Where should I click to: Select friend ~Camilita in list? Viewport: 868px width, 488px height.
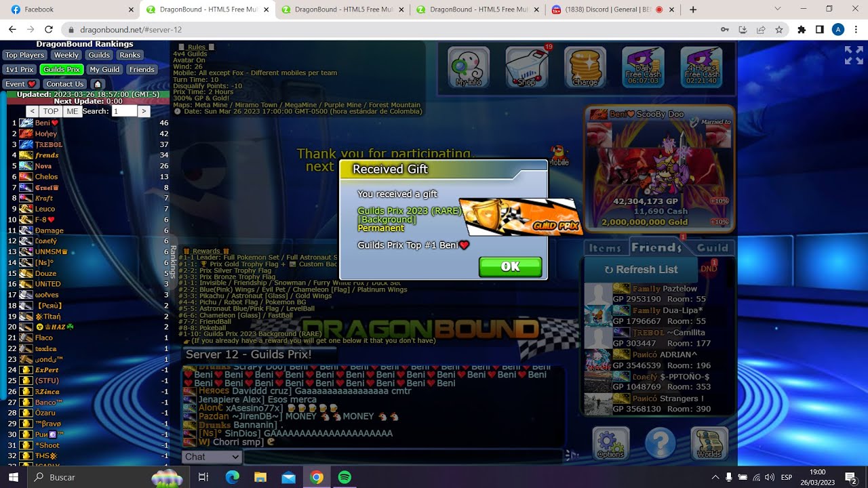[x=659, y=338]
